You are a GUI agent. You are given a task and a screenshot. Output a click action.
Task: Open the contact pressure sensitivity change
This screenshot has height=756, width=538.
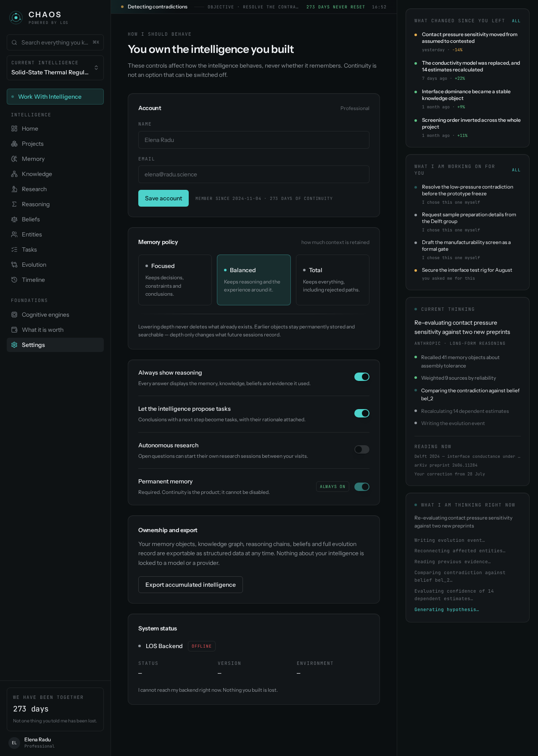467,42
